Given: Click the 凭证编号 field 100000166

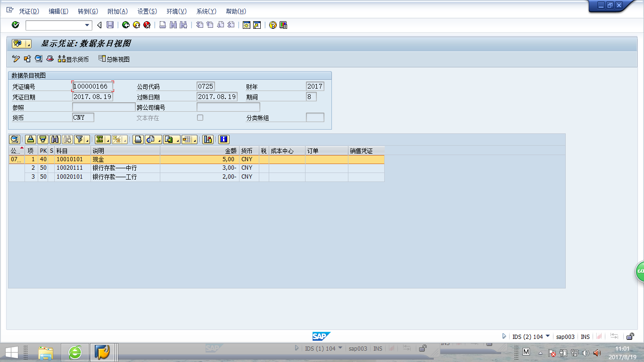Looking at the screenshot, I should click(x=92, y=86).
